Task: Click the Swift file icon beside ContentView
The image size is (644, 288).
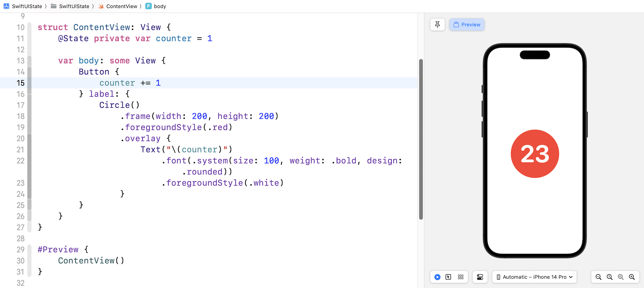Action: 101,6
